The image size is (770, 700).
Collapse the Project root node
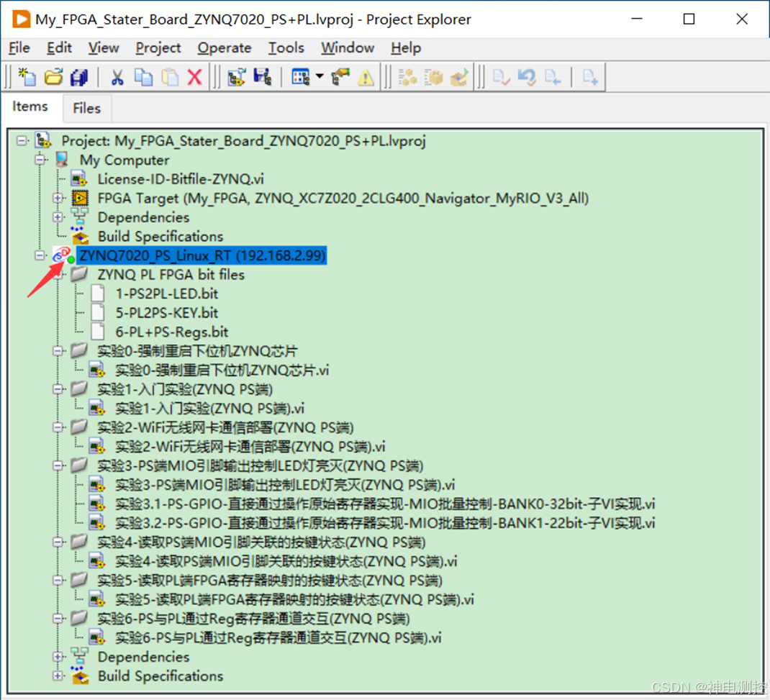pos(22,141)
